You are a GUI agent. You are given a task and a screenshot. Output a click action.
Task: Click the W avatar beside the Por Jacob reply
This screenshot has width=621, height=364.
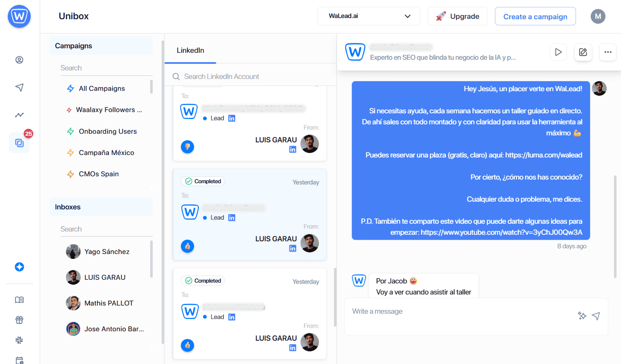(x=359, y=281)
